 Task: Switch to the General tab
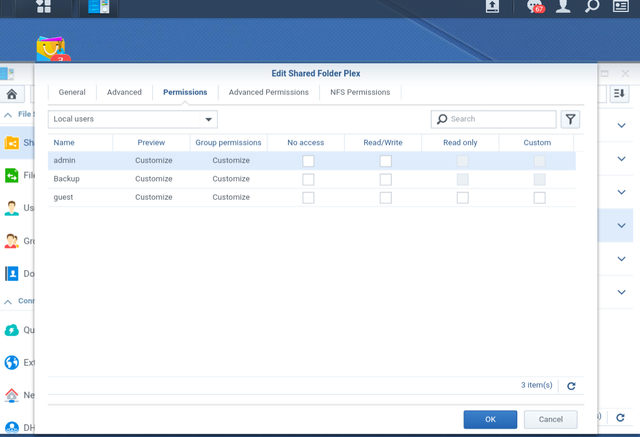tap(72, 92)
